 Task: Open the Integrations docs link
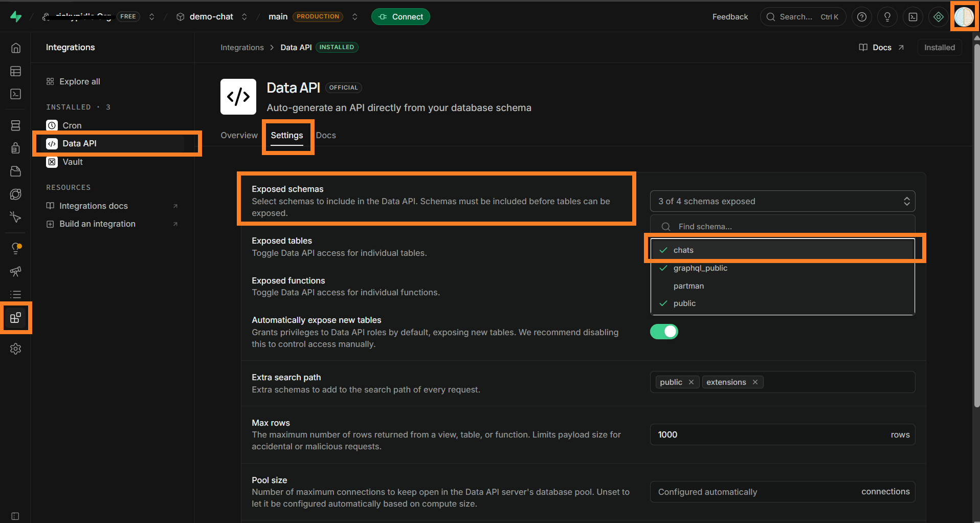tap(112, 206)
